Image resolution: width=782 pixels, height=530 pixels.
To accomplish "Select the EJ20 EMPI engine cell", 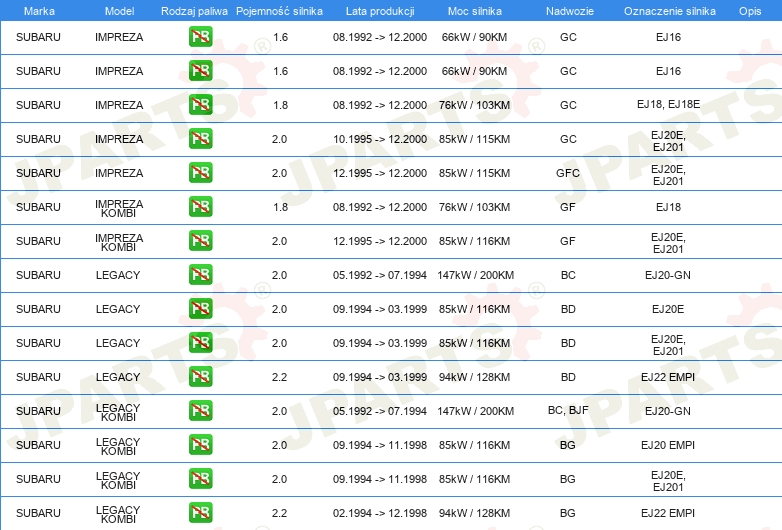I will tap(668, 445).
